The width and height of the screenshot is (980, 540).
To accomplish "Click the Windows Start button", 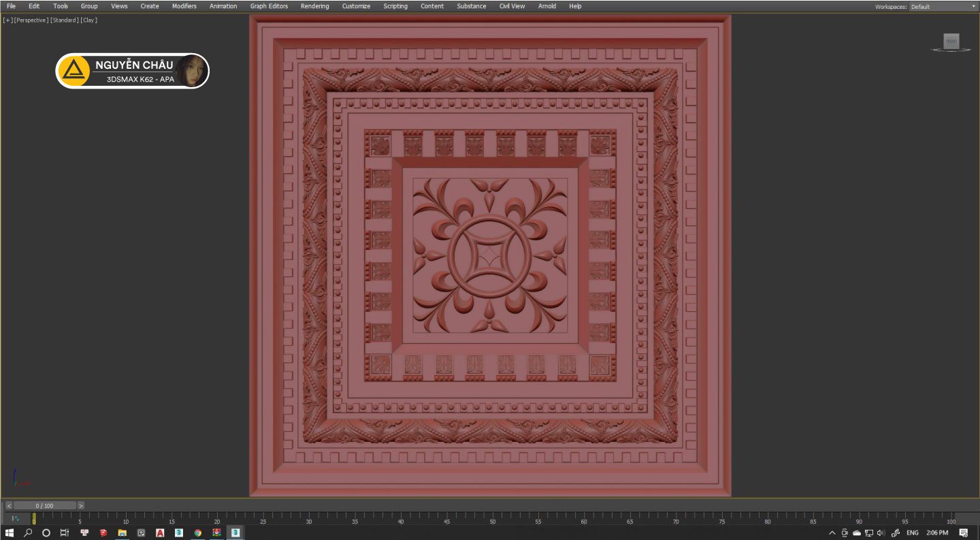I will click(x=10, y=533).
